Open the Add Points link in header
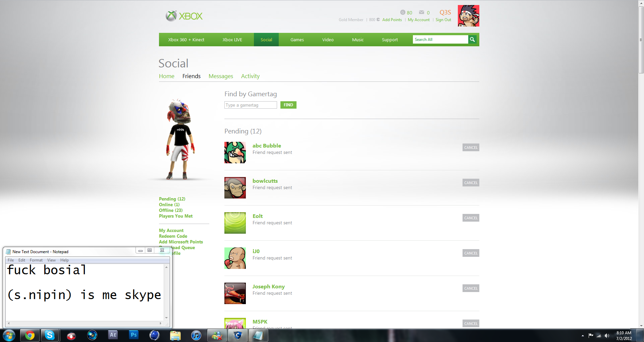Image resolution: width=644 pixels, height=342 pixels. (392, 20)
